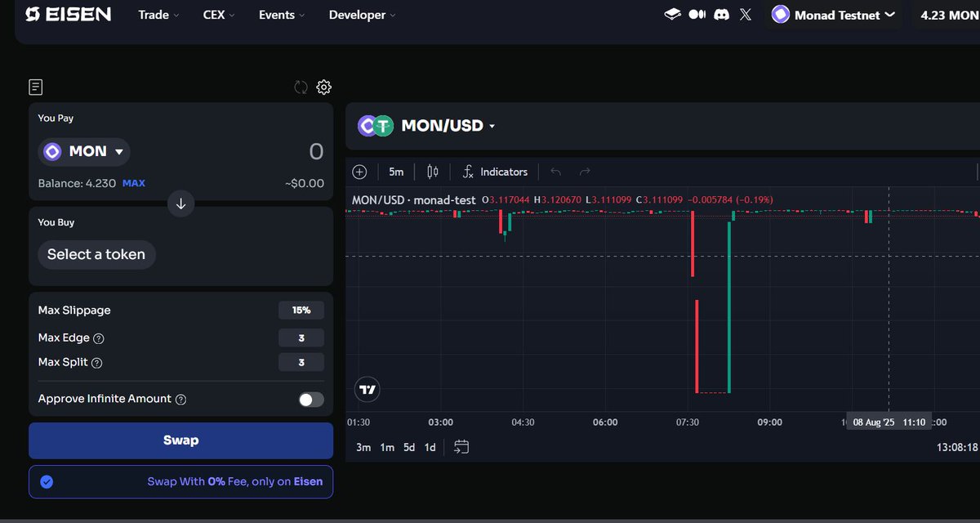
Task: Click the ~$0.00 value text
Action: click(305, 183)
